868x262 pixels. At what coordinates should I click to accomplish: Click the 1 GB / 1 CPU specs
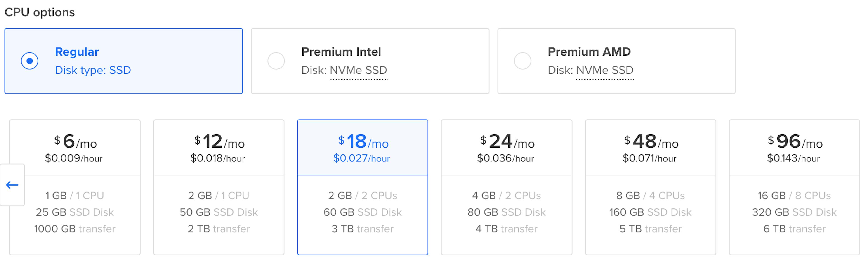75,196
